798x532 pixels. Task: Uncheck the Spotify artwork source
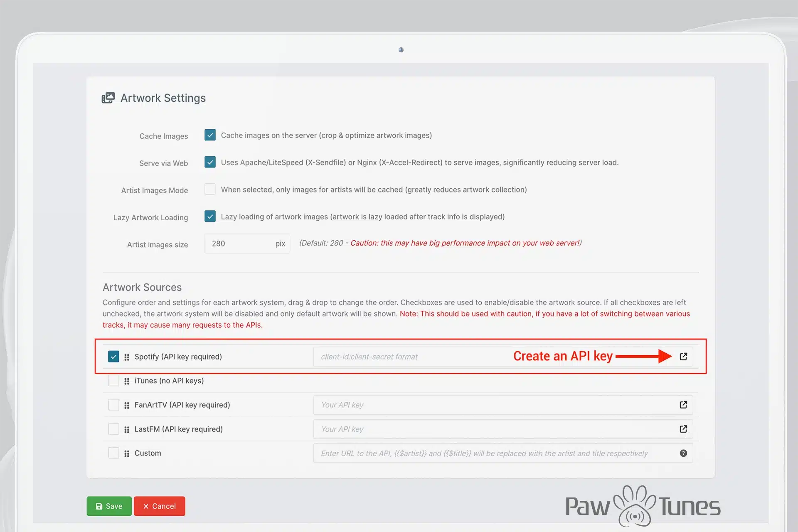(x=113, y=357)
